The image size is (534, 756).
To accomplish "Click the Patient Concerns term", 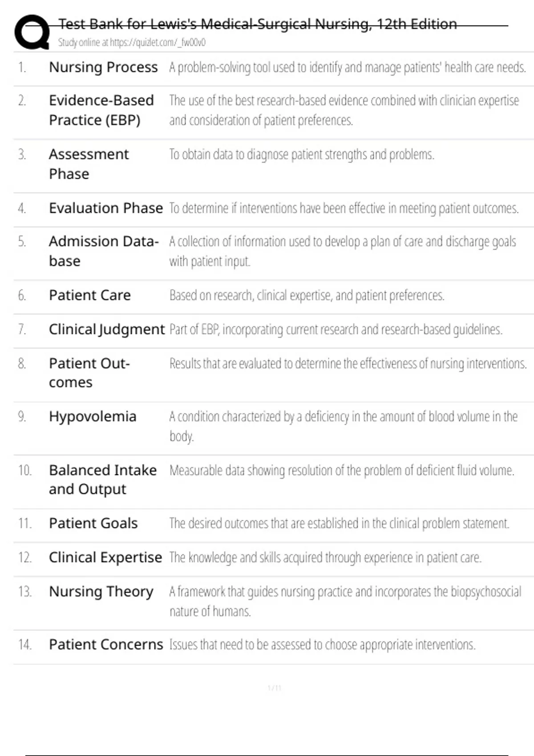I will pos(106,645).
